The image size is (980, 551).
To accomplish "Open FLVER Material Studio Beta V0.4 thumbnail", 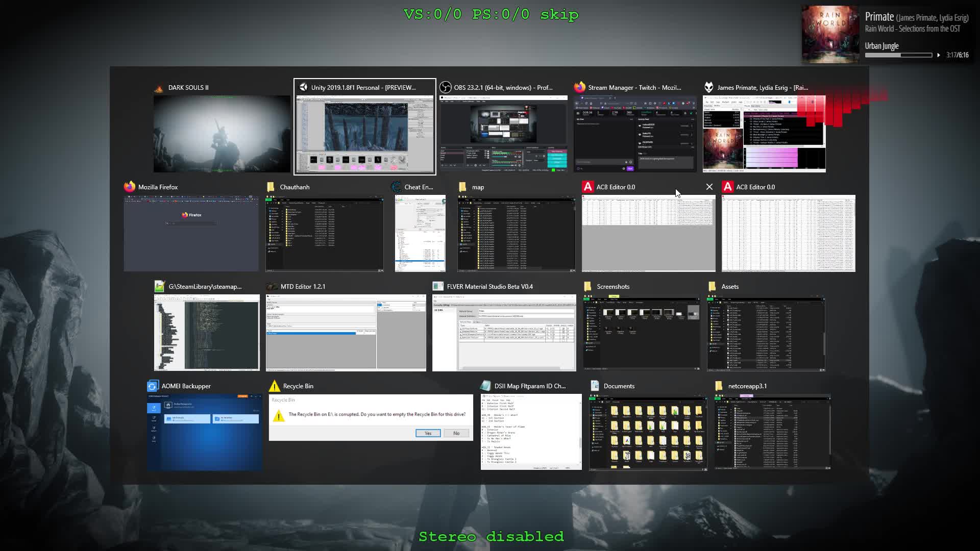I will 504,333.
